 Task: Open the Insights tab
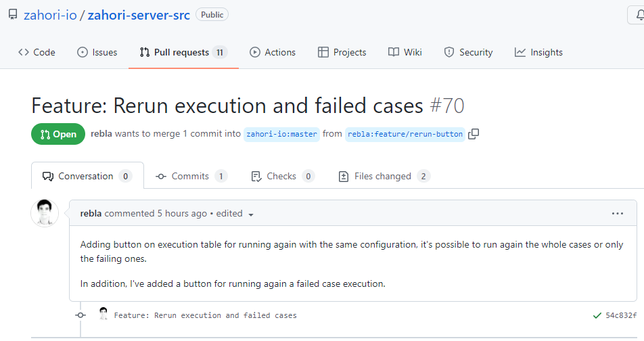538,52
